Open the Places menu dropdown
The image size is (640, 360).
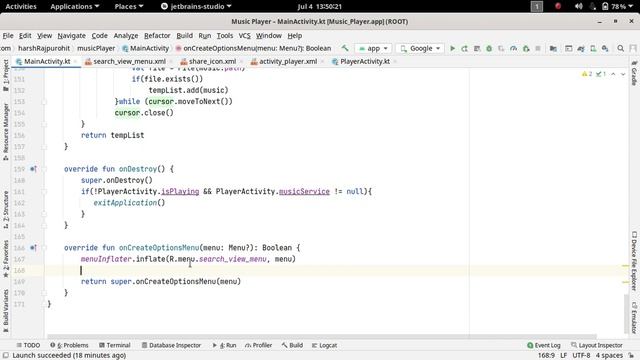click(129, 7)
